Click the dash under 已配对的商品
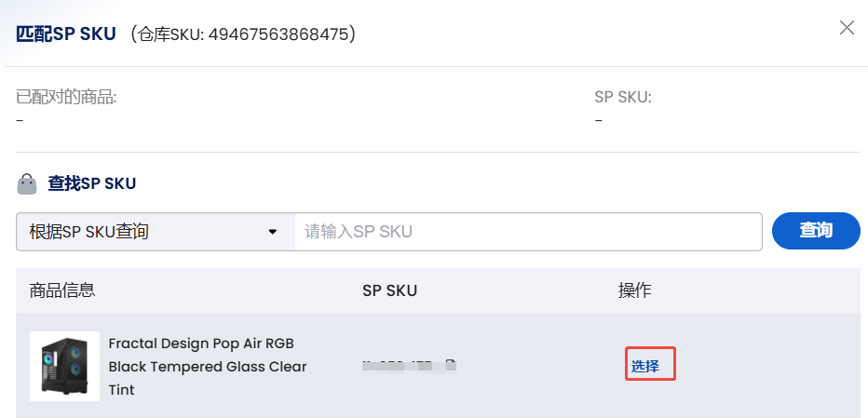The height and width of the screenshot is (418, 868). (x=20, y=120)
